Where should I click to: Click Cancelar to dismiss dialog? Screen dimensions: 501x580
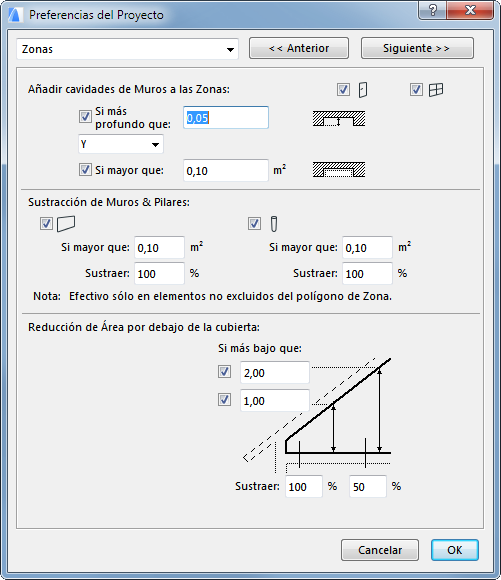(x=380, y=550)
